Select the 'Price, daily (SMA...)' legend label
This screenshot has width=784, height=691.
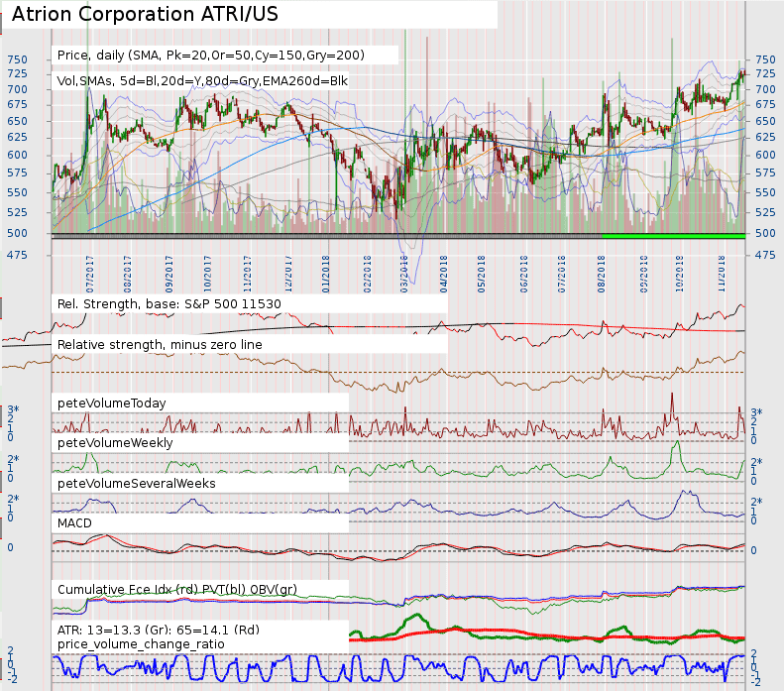pos(210,55)
